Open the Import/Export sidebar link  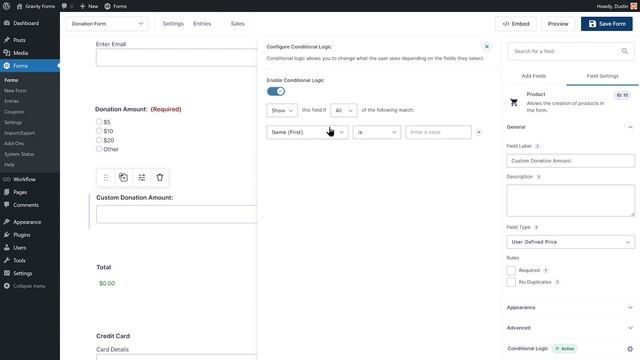tap(20, 133)
